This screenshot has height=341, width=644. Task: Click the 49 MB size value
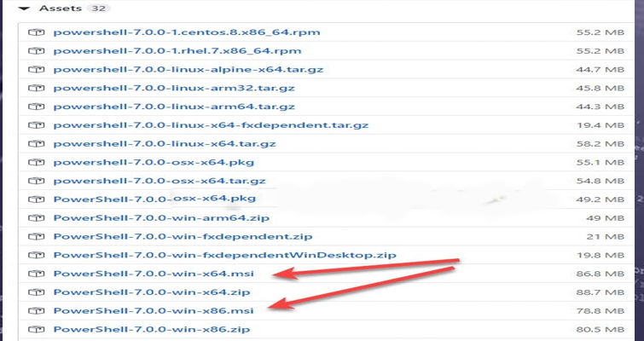coord(605,218)
